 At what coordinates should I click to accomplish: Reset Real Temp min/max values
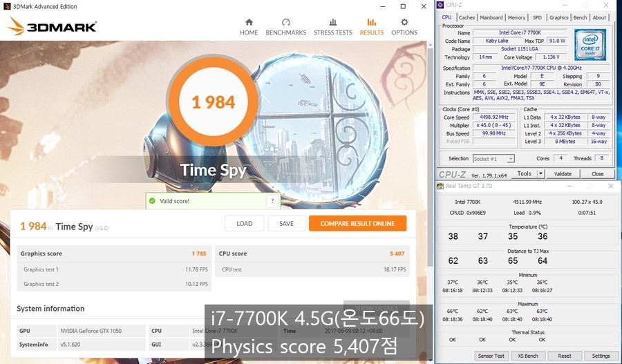coord(565,356)
